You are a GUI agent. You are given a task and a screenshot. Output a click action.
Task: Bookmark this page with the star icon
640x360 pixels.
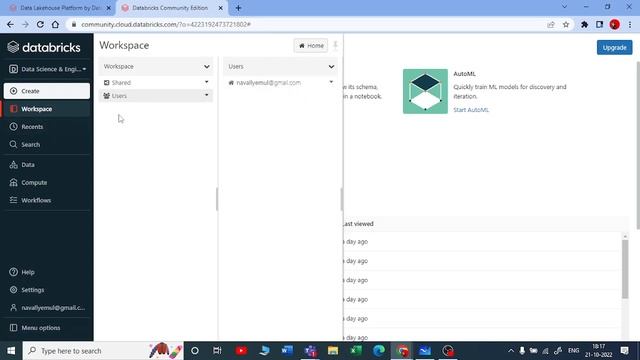click(566, 24)
